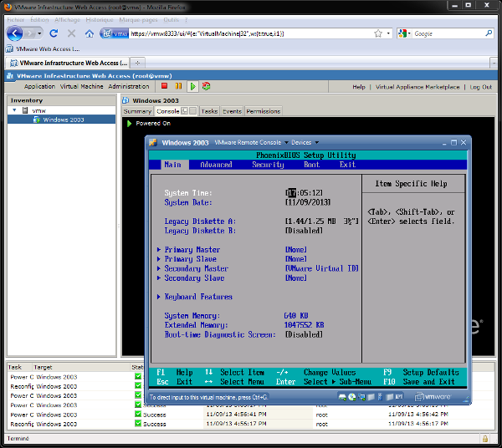Image resolution: width=502 pixels, height=448 pixels.
Task: Click the security padlock icon in status bar
Action: pyautogui.click(x=485, y=439)
